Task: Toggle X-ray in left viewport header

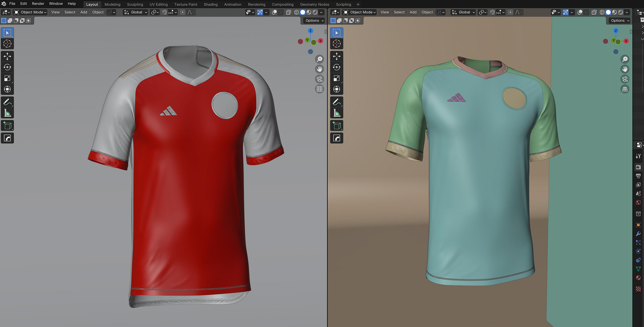Action: coord(288,12)
